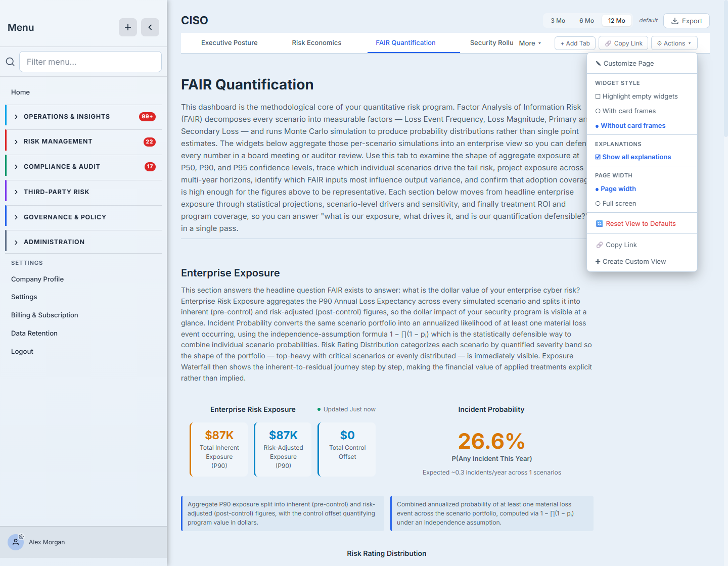Screen dimensions: 728x566
Task: Click the Risk Rating Distribution heading
Action: 387,553
